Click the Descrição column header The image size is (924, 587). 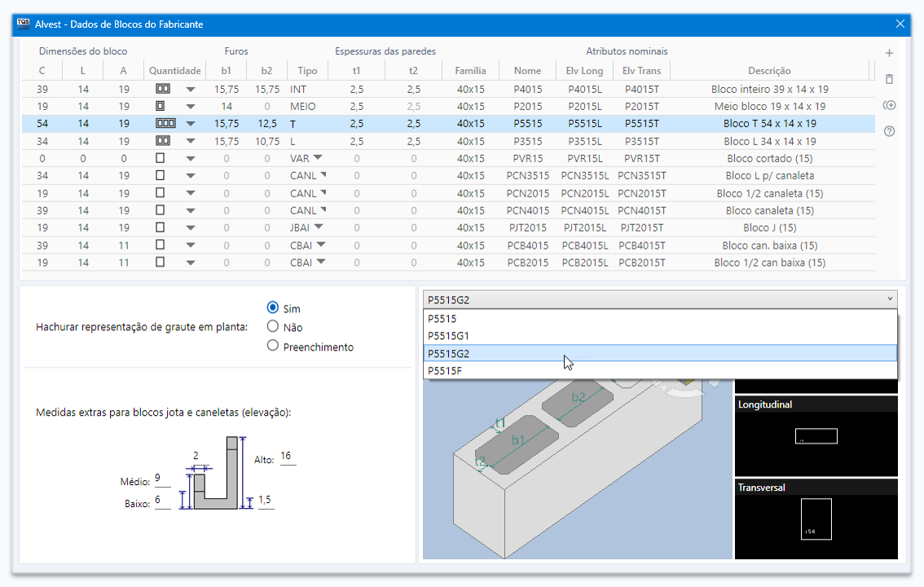click(x=769, y=71)
